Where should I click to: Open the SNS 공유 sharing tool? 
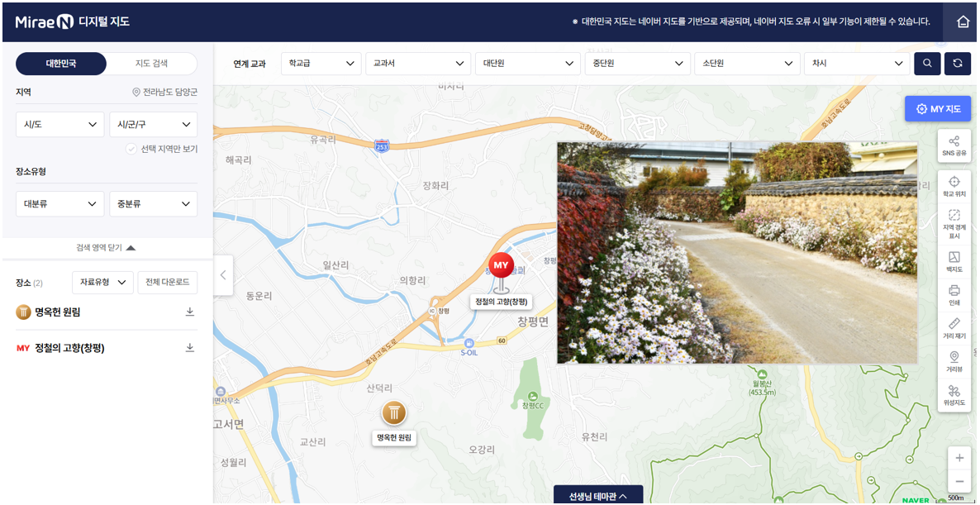point(955,146)
